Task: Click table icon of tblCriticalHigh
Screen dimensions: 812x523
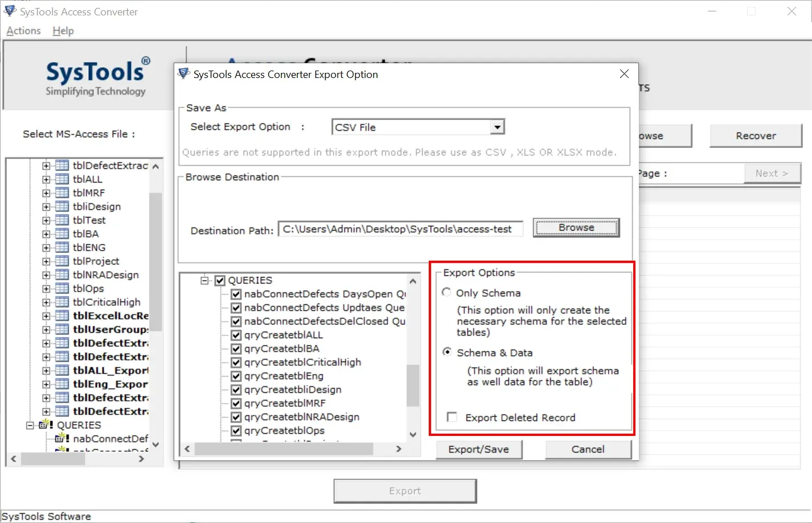Action: [x=62, y=302]
